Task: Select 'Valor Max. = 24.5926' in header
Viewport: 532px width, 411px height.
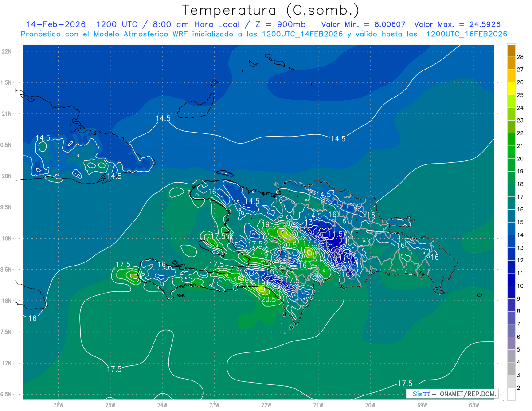Action: click(457, 24)
